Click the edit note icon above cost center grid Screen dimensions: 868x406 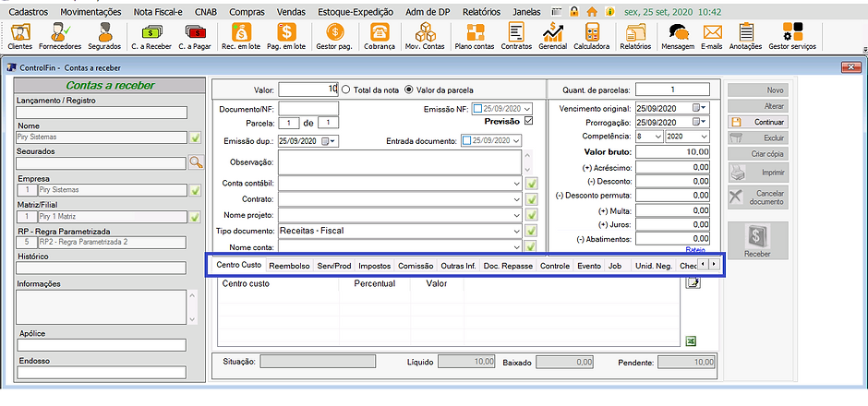click(x=693, y=283)
